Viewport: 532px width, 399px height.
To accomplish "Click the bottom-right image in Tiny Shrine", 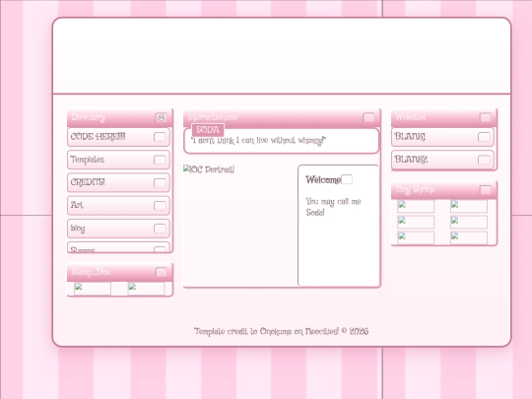I will pos(469,237).
